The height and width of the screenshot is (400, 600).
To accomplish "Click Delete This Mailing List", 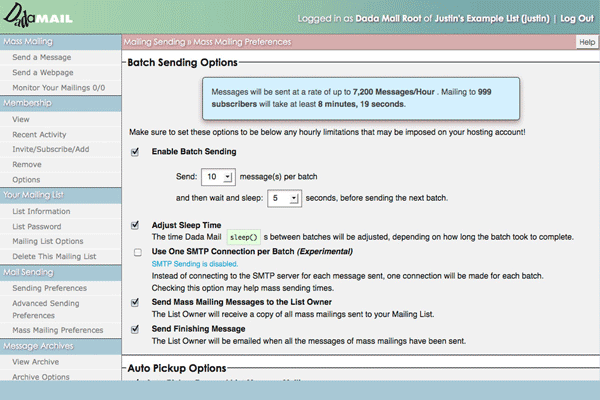I will tap(53, 256).
